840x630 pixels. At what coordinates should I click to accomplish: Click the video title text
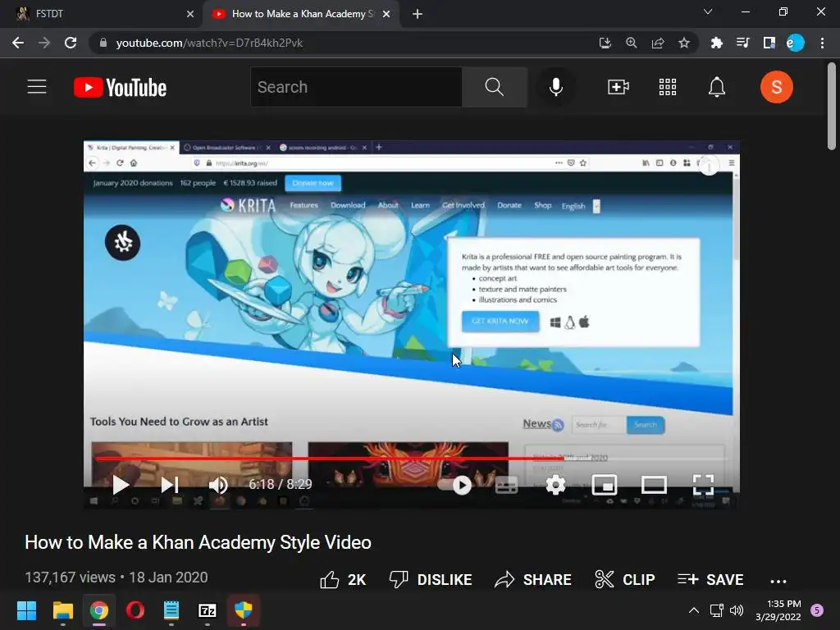click(x=199, y=542)
